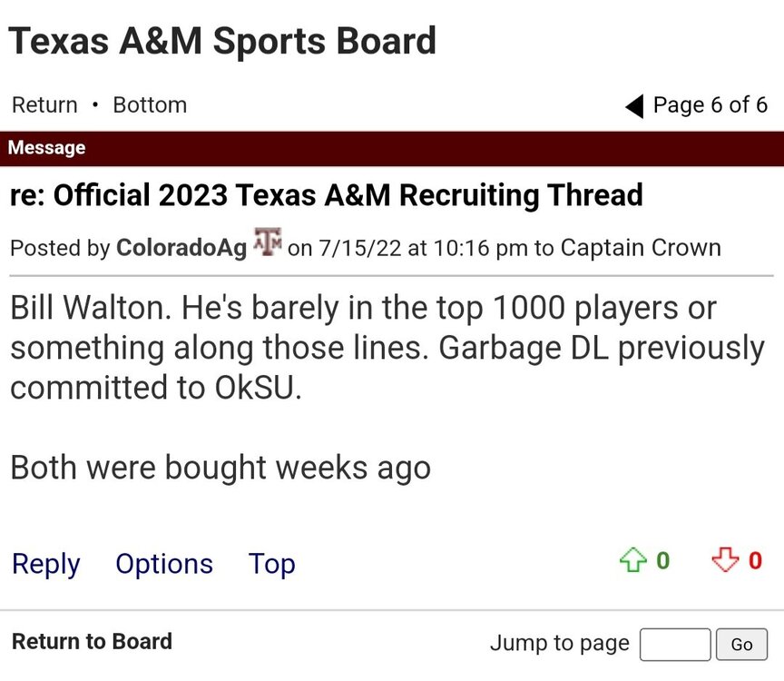Click the Reply link under the post
The width and height of the screenshot is (784, 681).
tap(45, 564)
